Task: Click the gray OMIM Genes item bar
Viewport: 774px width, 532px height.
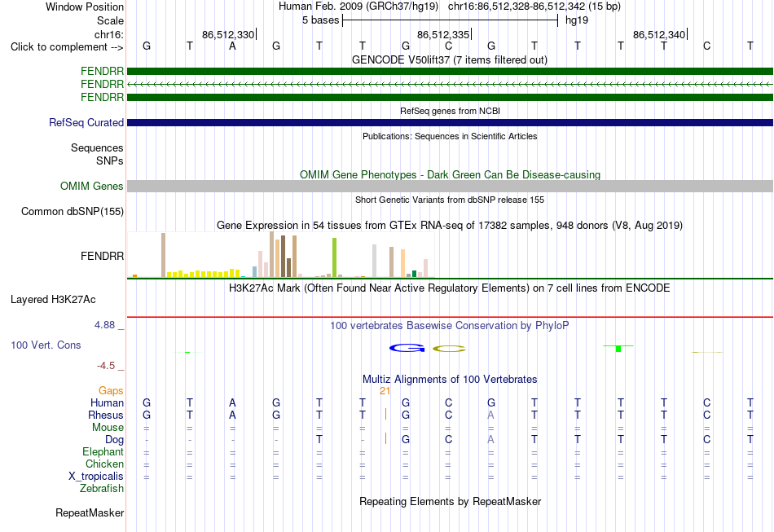Action: point(450,186)
